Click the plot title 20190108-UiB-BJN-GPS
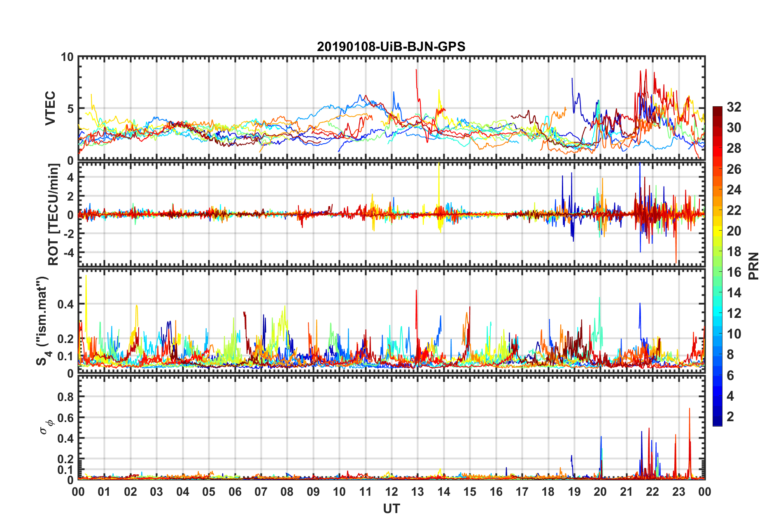Viewport: 783px width, 532px height. tap(391, 47)
